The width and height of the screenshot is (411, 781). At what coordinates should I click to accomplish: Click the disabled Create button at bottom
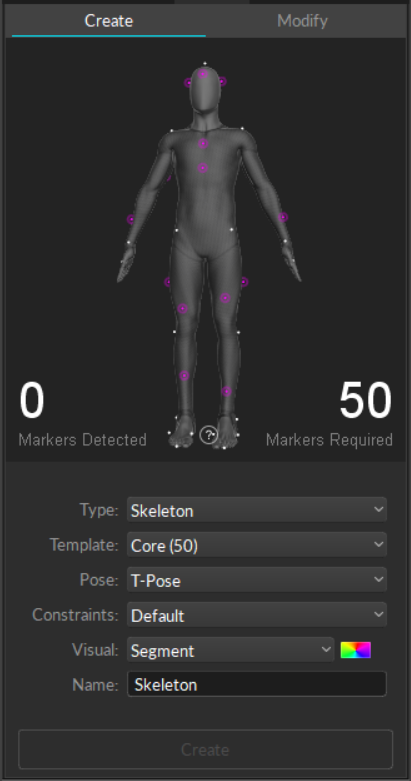tap(205, 749)
